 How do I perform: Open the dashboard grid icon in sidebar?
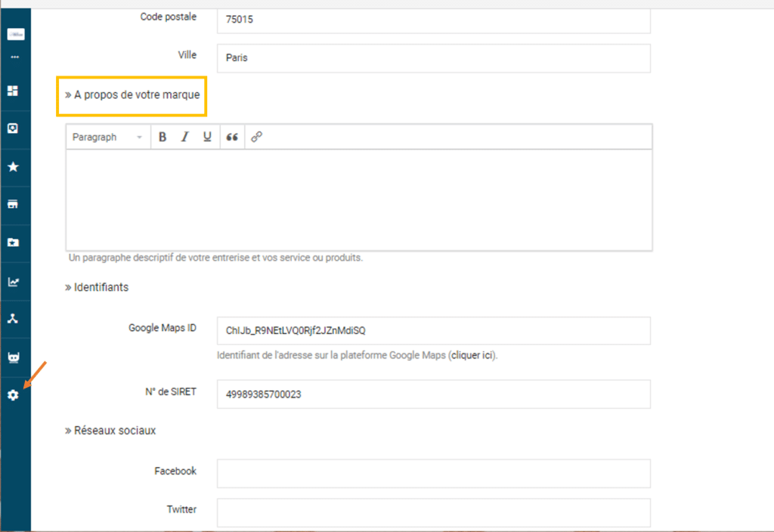coord(13,91)
